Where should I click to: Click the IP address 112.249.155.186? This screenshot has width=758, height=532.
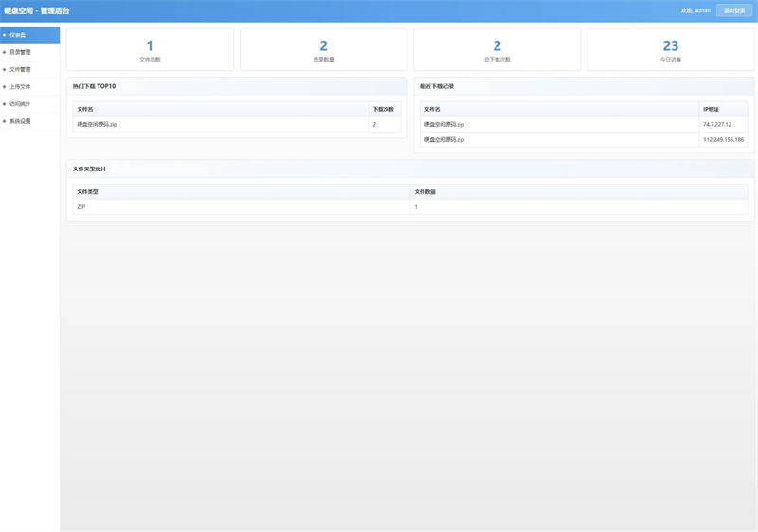(723, 139)
